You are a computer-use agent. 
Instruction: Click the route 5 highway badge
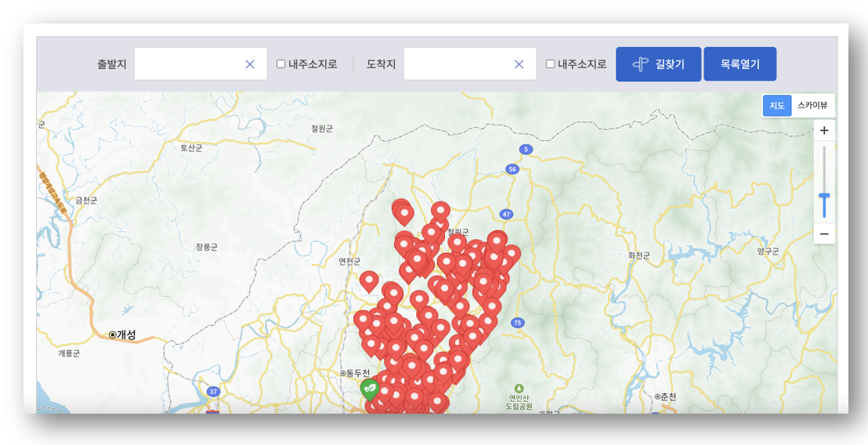pos(526,149)
